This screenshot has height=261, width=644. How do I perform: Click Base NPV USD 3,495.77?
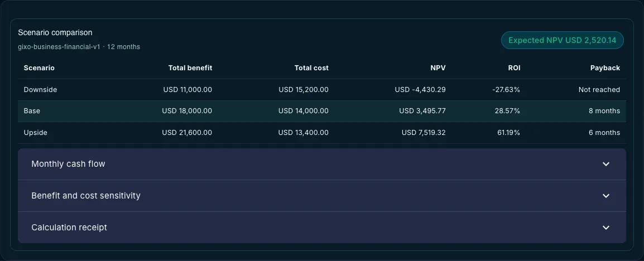click(422, 111)
